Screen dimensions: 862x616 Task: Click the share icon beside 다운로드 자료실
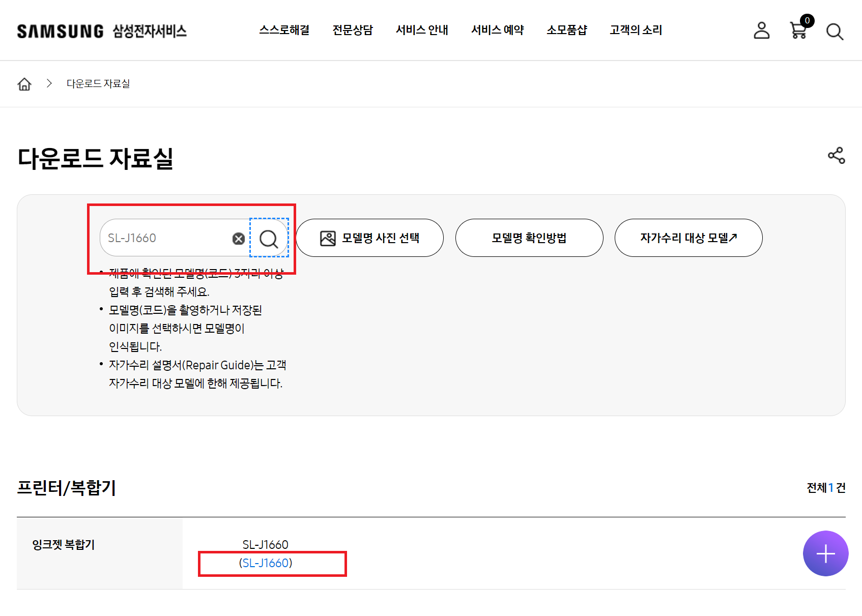[837, 156]
